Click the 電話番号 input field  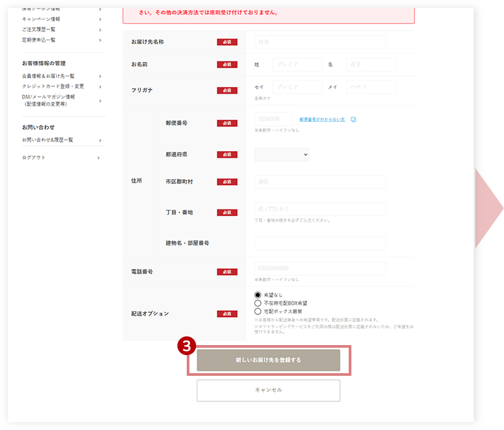[320, 268]
